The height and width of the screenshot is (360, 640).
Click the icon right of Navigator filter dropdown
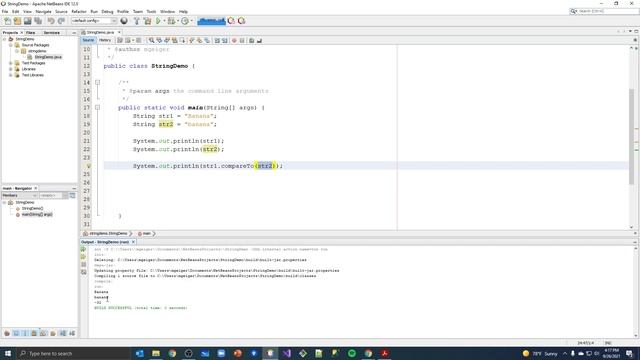(x=72, y=196)
